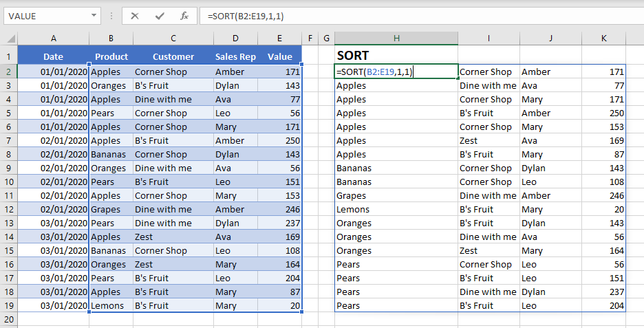Viewport: 644px width, 328px height.
Task: Select value 237 in column E
Action: 280,223
